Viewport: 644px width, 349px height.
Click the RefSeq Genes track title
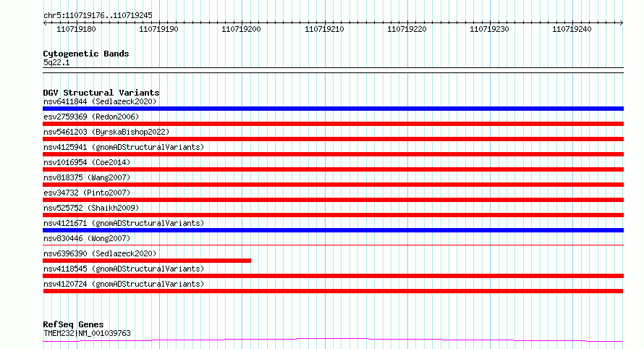73,324
